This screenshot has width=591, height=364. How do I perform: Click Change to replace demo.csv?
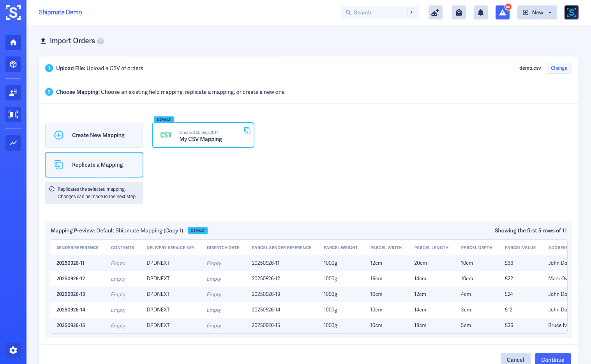pos(559,68)
